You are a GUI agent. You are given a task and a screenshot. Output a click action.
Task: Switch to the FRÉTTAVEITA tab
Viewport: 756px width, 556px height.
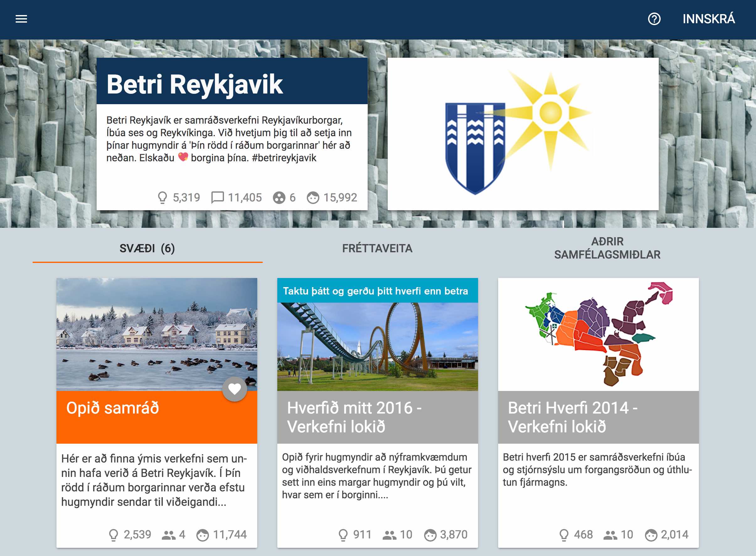tap(377, 249)
